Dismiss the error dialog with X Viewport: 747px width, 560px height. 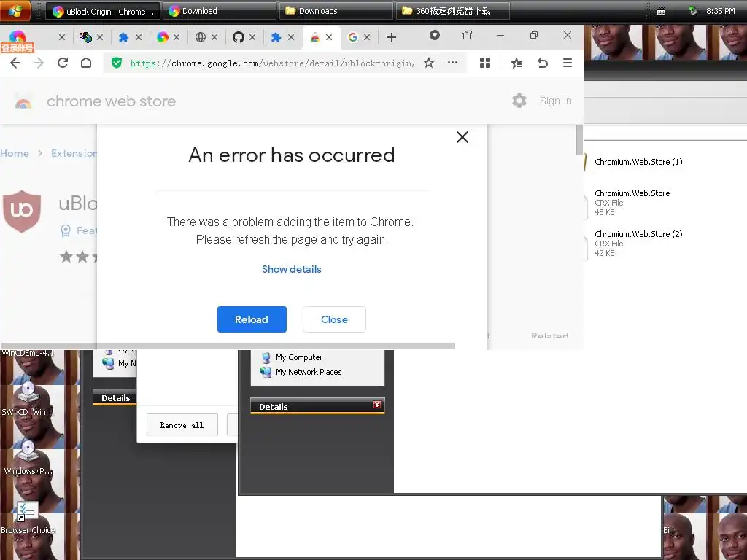coord(462,137)
